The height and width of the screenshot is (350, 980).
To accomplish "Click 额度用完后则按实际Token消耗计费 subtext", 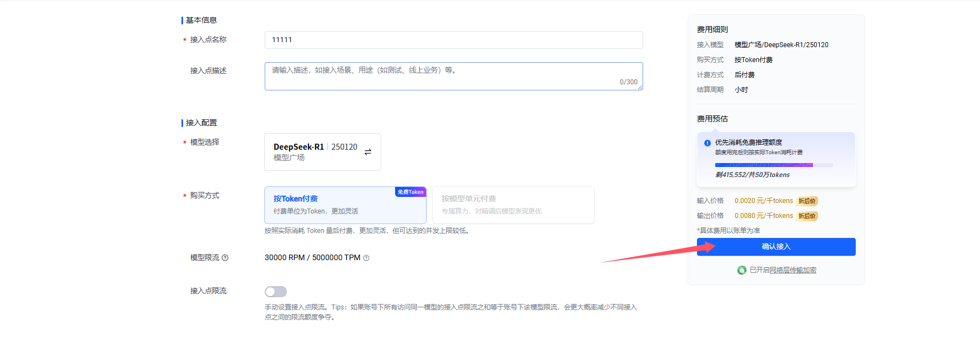I will pyautogui.click(x=759, y=153).
